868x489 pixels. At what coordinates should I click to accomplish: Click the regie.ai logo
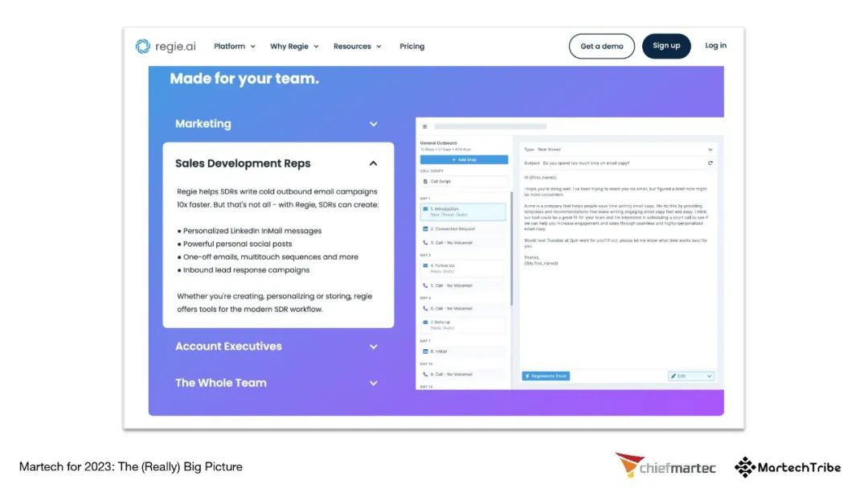pyautogui.click(x=166, y=46)
